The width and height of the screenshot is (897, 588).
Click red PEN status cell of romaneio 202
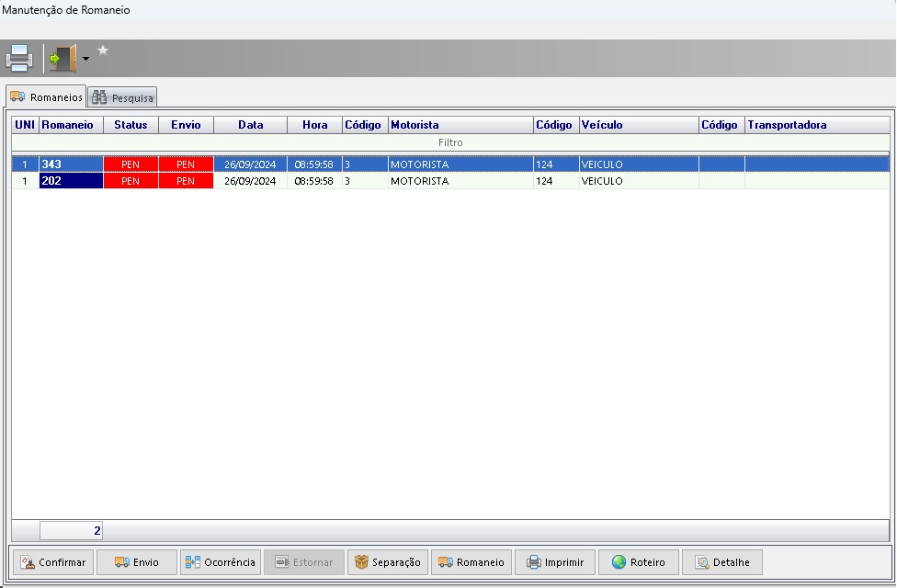pos(131,182)
